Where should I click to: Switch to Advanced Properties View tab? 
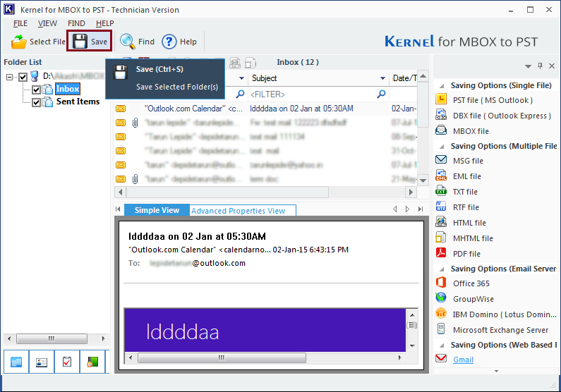[x=239, y=211]
